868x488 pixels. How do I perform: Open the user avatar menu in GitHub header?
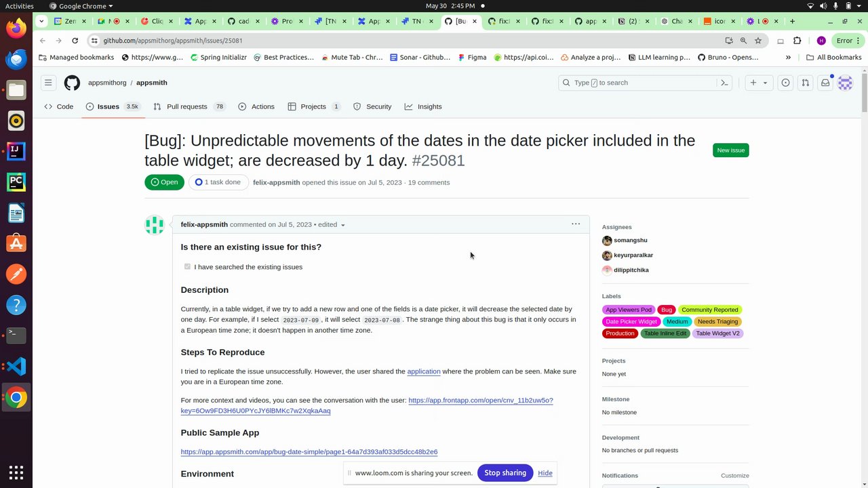point(845,83)
